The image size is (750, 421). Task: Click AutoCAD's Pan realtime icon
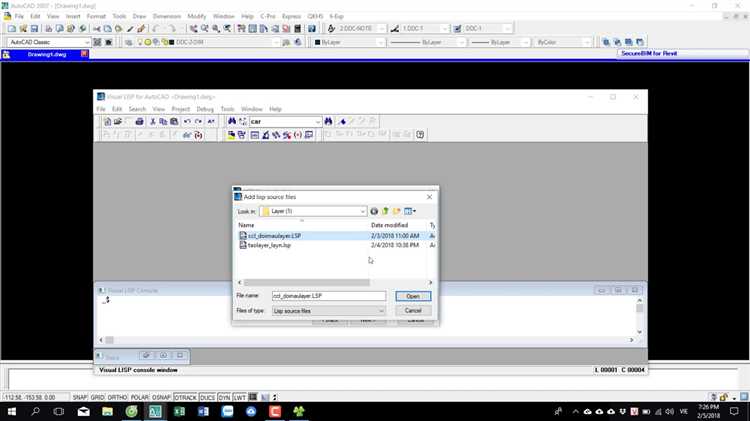(193, 29)
